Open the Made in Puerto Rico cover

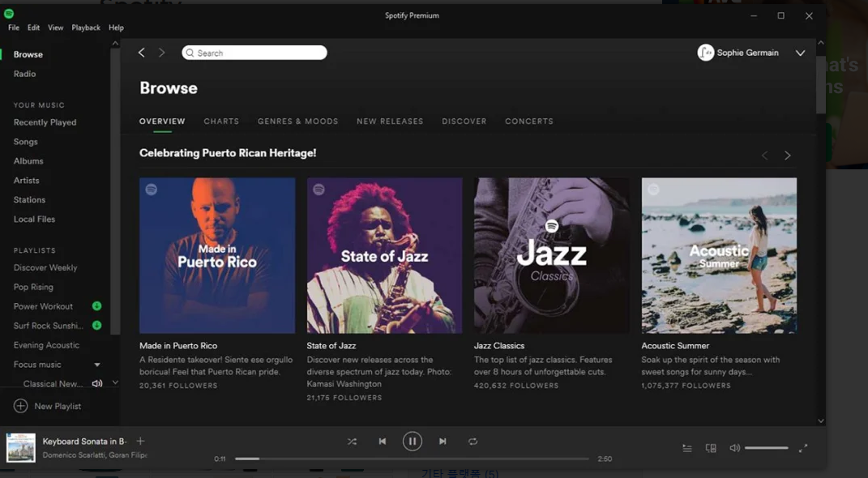(x=217, y=255)
